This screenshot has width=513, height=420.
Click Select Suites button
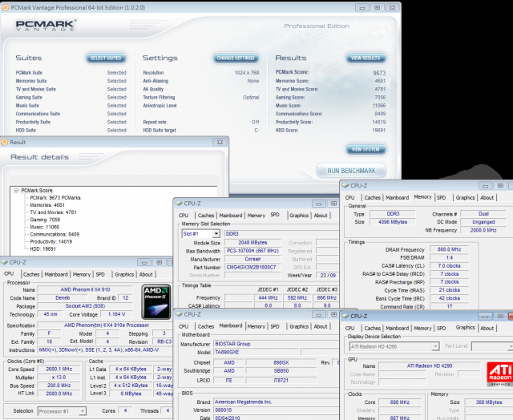(106, 58)
